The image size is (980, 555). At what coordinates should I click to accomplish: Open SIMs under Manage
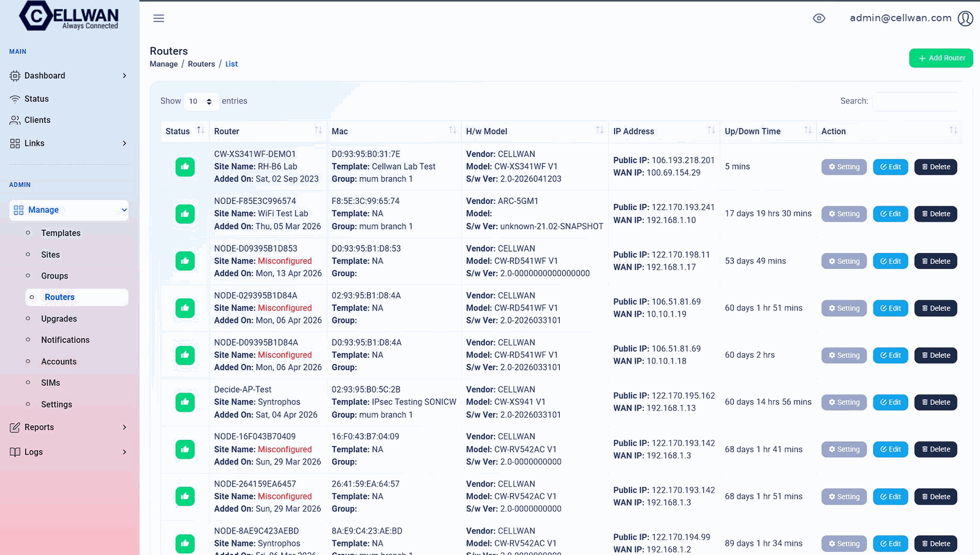coord(50,383)
